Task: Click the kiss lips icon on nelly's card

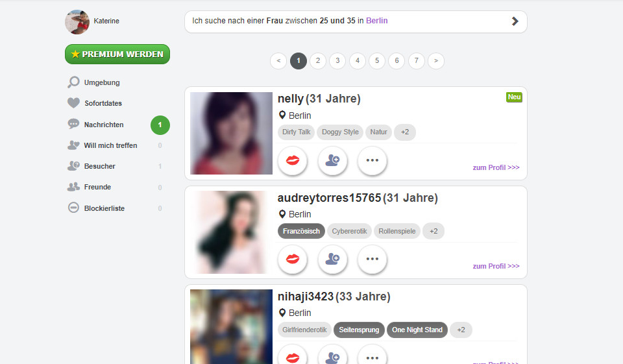Action: [293, 161]
